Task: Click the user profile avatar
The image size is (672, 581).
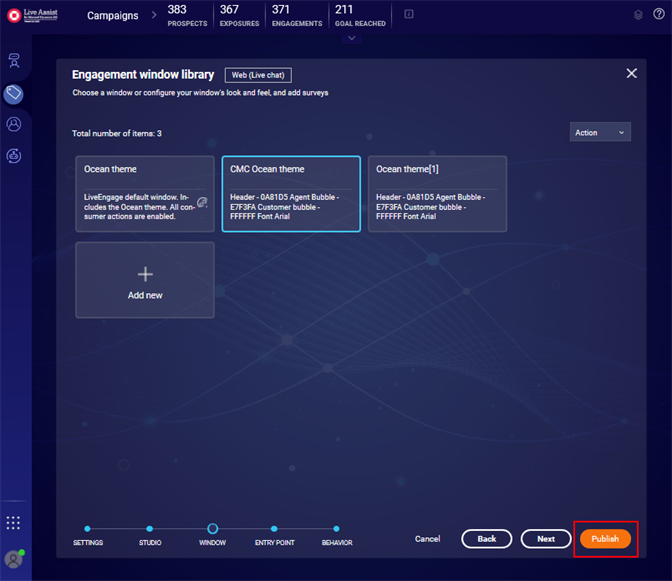Action: [14, 559]
